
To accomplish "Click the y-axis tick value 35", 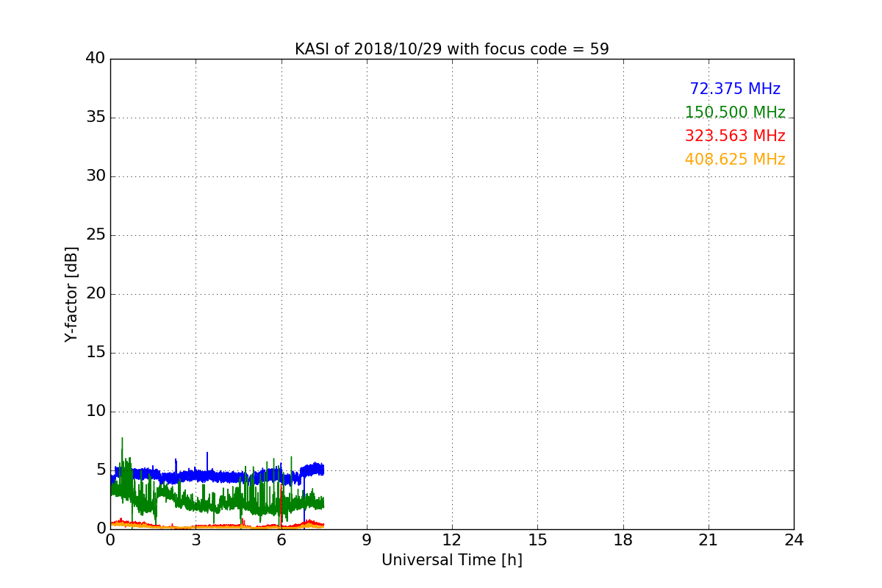I will [96, 118].
